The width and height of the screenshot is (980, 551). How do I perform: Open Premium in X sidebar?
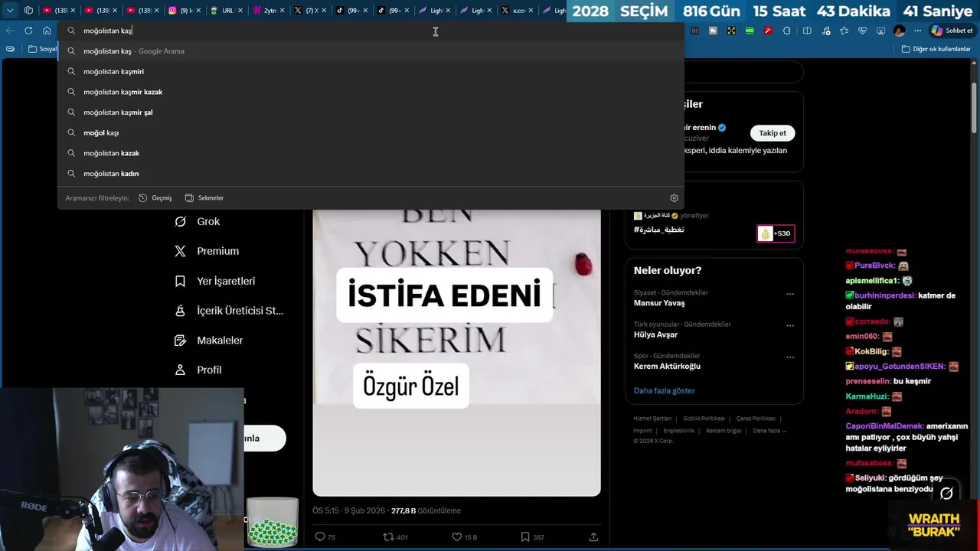(207, 251)
